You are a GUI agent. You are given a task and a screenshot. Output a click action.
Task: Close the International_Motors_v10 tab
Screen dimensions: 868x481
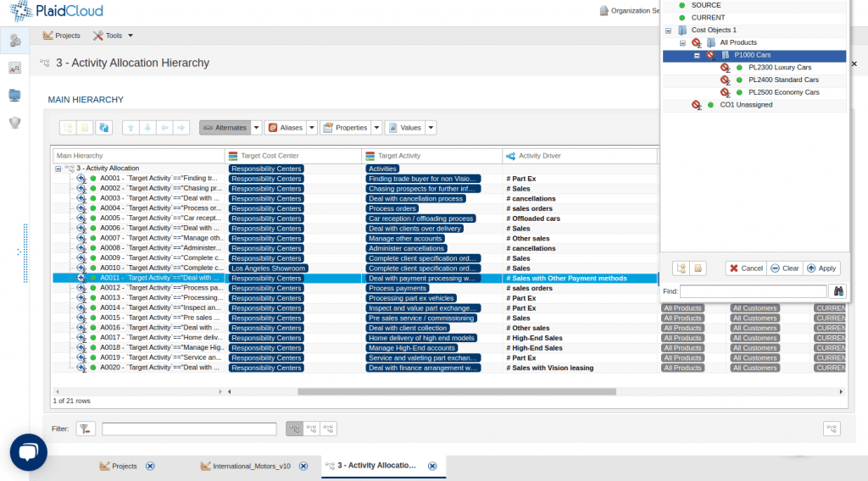(x=303, y=466)
